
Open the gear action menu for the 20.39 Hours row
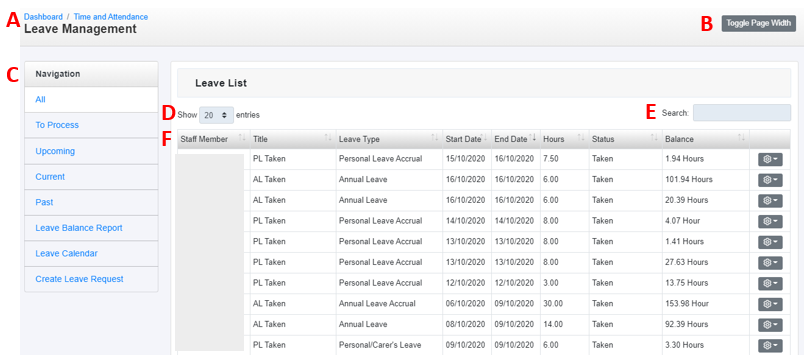click(770, 201)
